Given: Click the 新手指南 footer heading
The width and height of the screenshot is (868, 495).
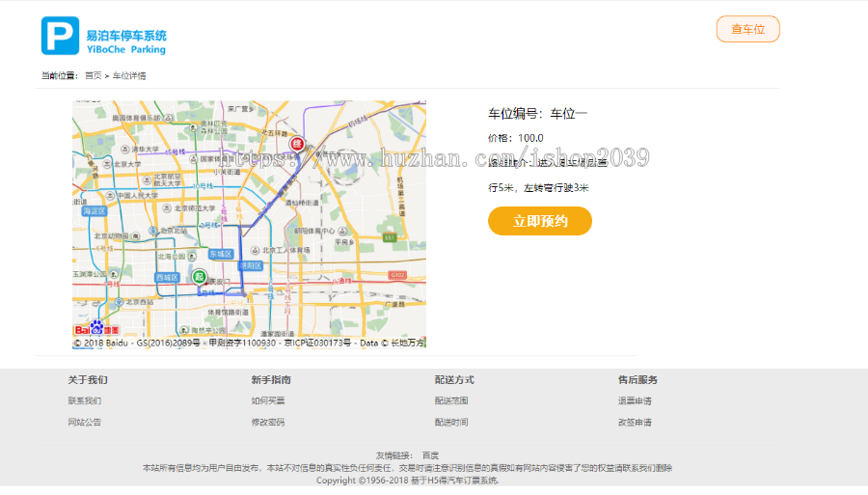Looking at the screenshot, I should 271,380.
